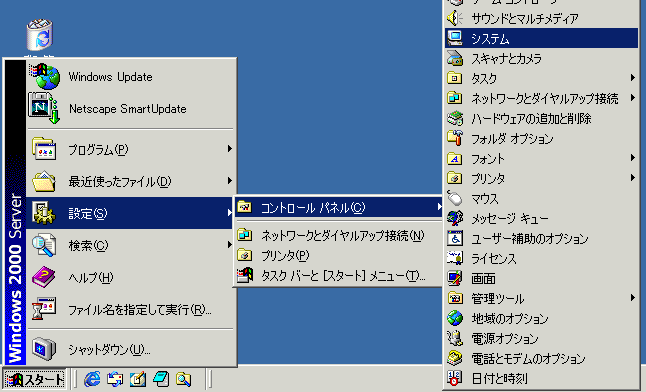Click the Netscape SmartUpdate icon
This screenshot has height=392, width=646.
(44, 108)
